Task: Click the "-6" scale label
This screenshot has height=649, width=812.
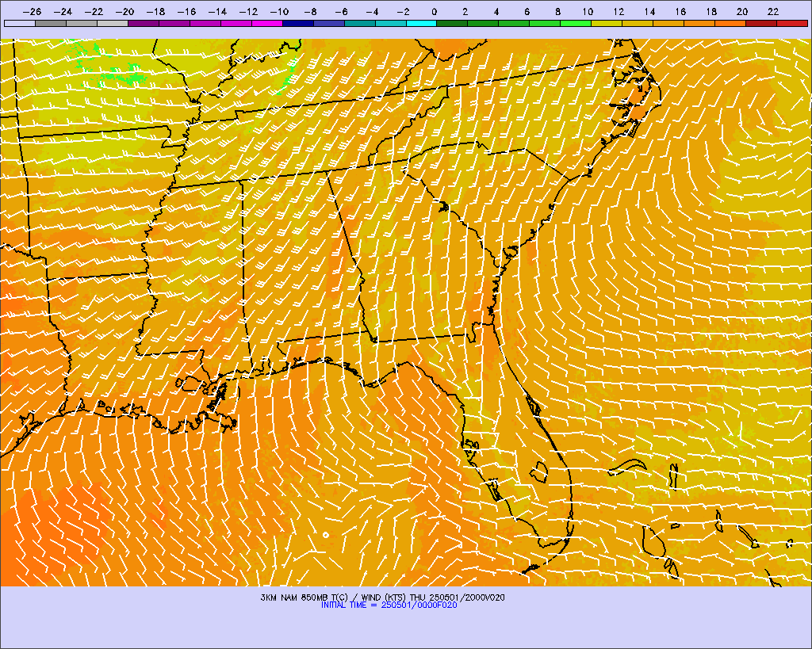Action: coord(341,12)
